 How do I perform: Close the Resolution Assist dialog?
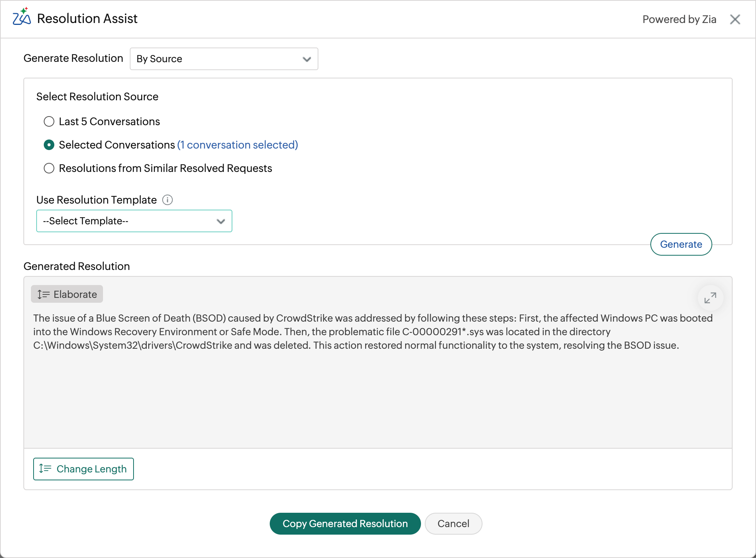735,19
